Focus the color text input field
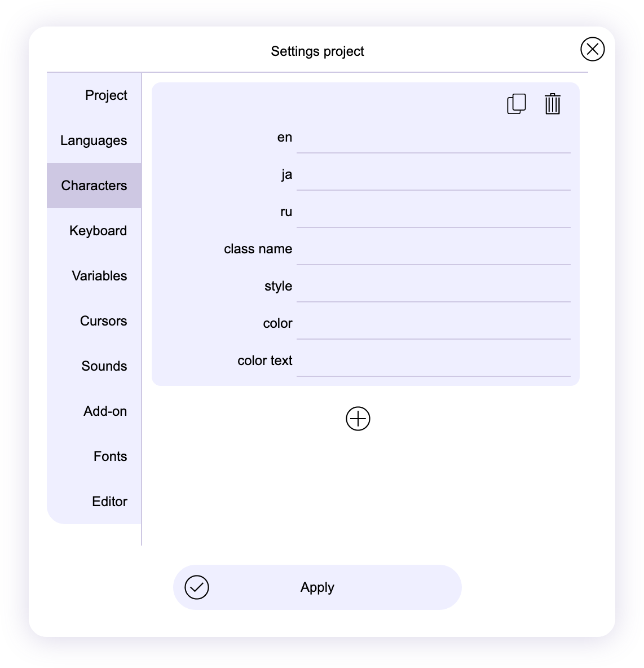 [x=433, y=363]
